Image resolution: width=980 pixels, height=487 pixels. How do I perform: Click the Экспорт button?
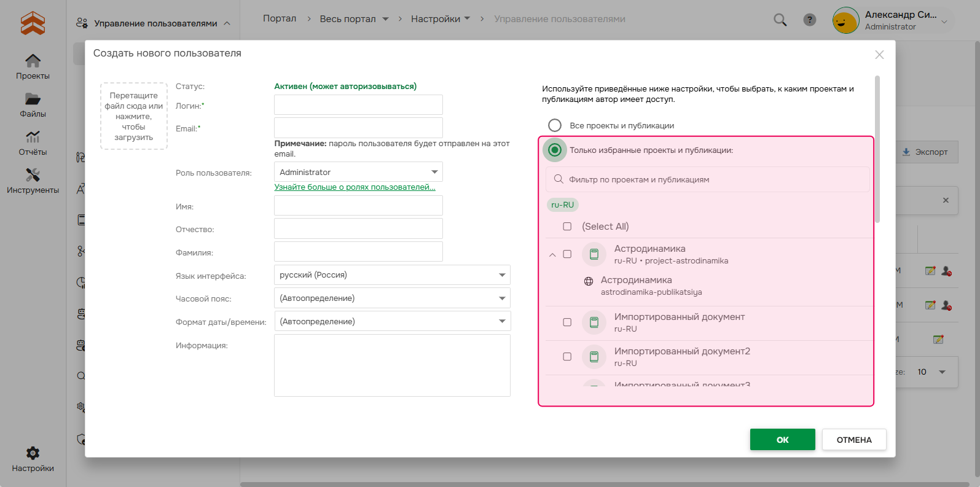click(x=925, y=152)
